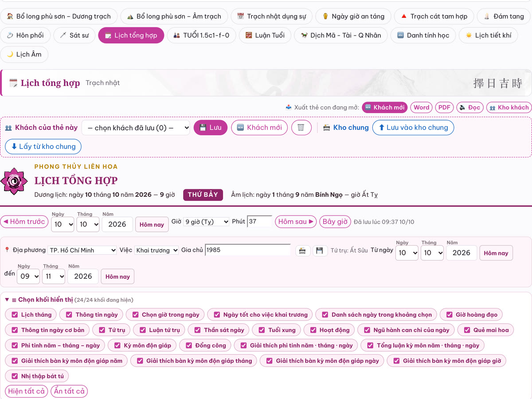Viewport: 532px width, 399px height.
Task: Toggle Thông tin ngày checkbox
Action: coord(69,315)
